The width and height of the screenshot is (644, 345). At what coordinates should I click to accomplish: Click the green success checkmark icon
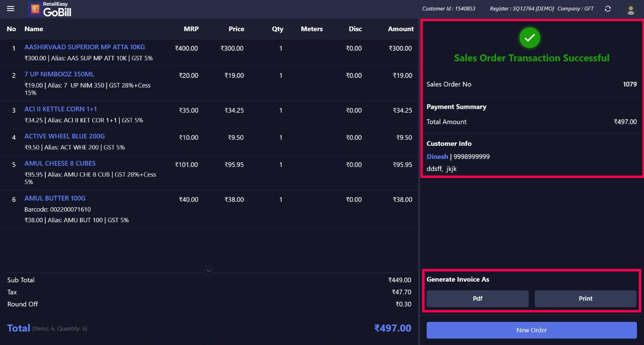click(x=529, y=38)
